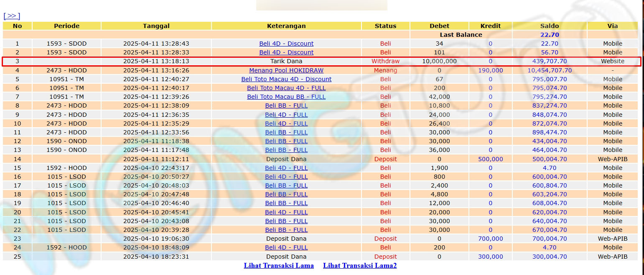Open Beli 4D - Discount link in row 2

pos(286,52)
